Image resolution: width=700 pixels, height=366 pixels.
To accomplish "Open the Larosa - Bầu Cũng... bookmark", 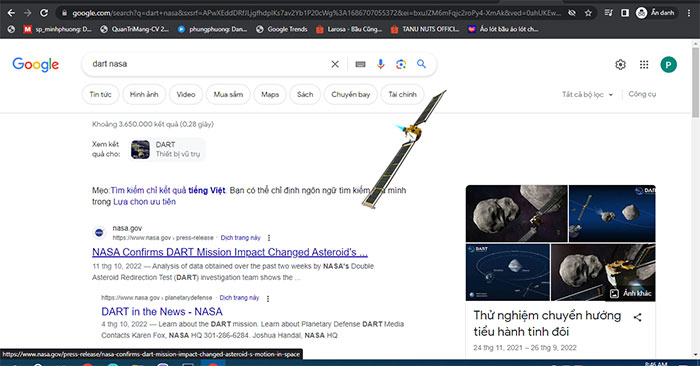I will [x=349, y=29].
